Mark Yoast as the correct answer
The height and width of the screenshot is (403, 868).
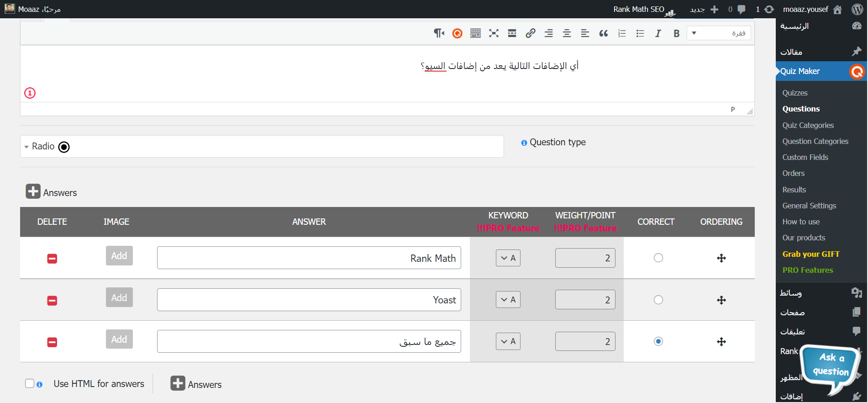pyautogui.click(x=658, y=300)
